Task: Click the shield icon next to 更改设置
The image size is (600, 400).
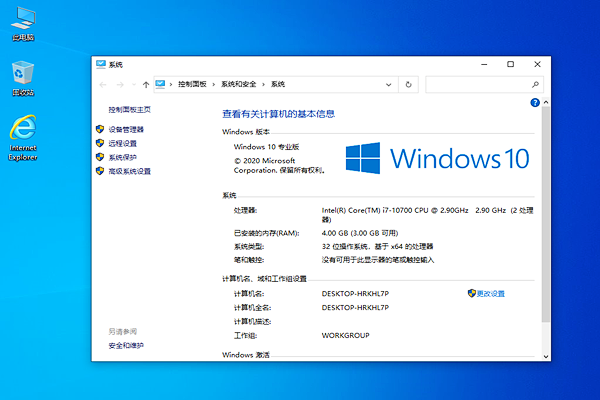Action: [x=471, y=293]
